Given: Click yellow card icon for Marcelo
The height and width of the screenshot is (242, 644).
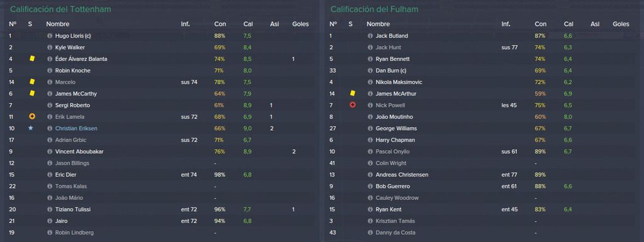Looking at the screenshot, I should click(32, 82).
